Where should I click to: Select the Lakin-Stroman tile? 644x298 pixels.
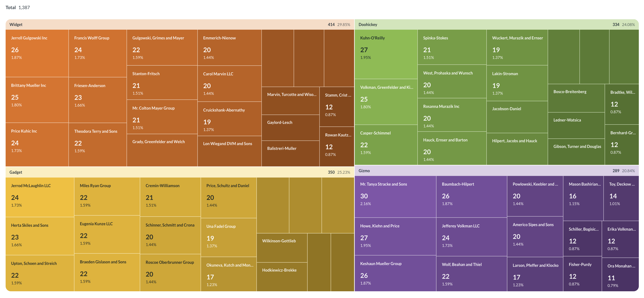pyautogui.click(x=517, y=83)
